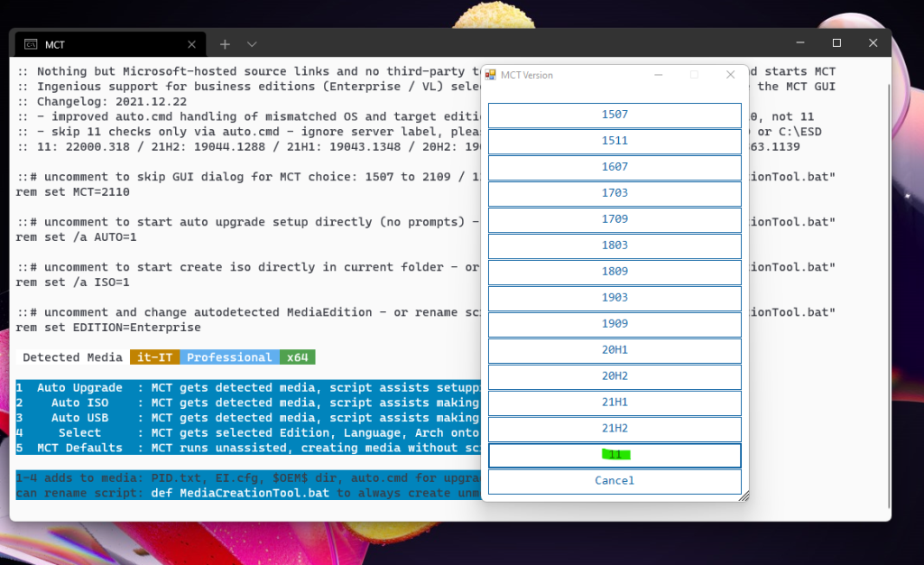Pick the 21H2 version button
Image resolution: width=924 pixels, height=565 pixels.
614,429
